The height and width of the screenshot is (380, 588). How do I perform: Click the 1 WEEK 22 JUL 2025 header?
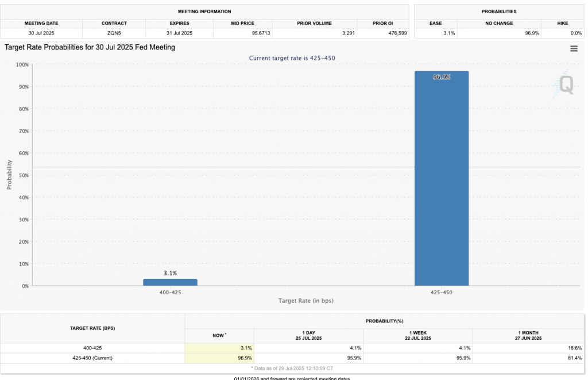[418, 335]
